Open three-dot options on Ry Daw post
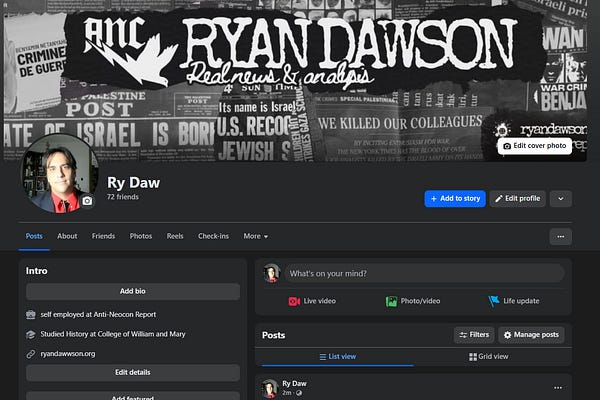 (x=558, y=388)
